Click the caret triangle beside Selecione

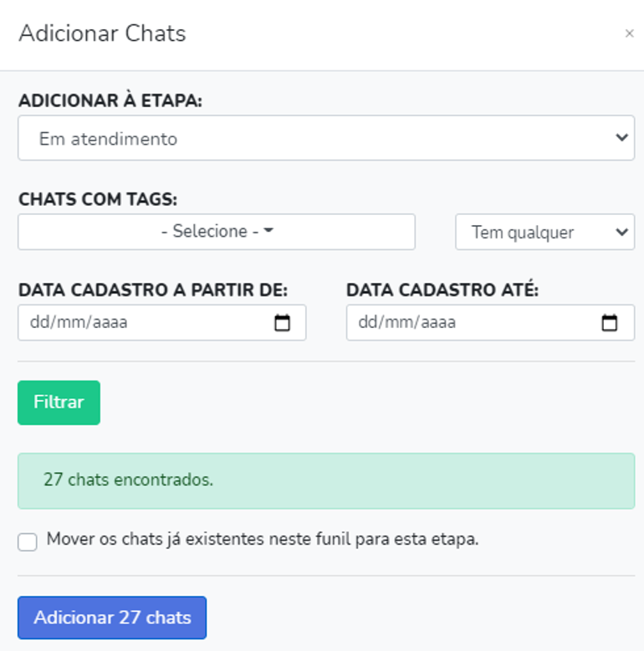click(x=268, y=229)
